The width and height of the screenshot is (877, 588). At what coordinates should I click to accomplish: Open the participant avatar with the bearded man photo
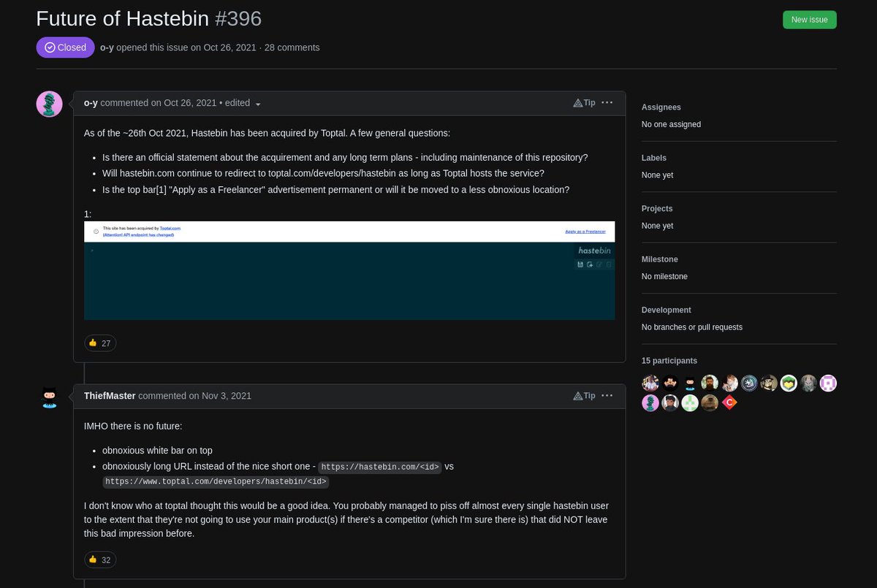click(x=710, y=383)
